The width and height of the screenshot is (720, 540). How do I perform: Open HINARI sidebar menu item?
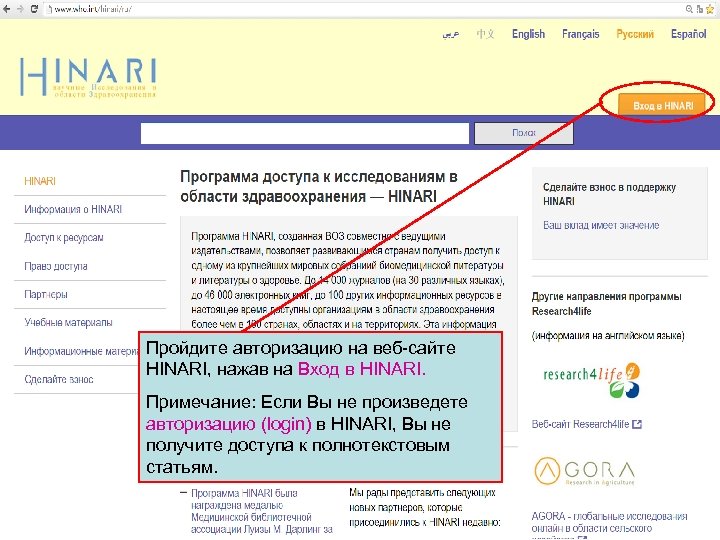click(x=40, y=181)
